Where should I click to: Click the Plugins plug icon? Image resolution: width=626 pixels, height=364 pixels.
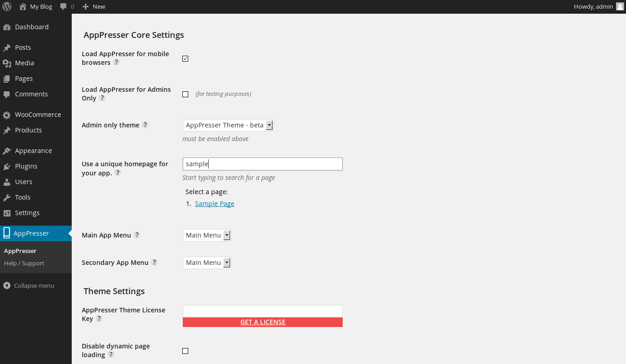coord(6,166)
